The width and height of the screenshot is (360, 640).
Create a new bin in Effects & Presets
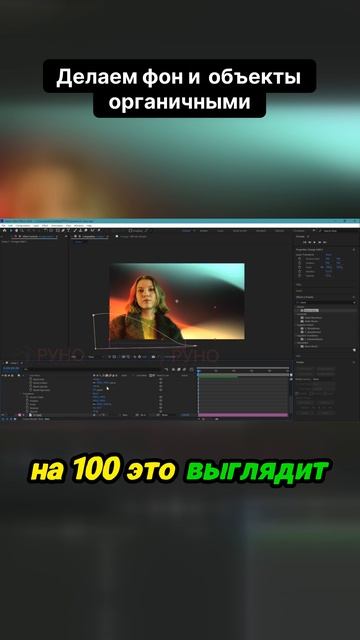click(354, 350)
